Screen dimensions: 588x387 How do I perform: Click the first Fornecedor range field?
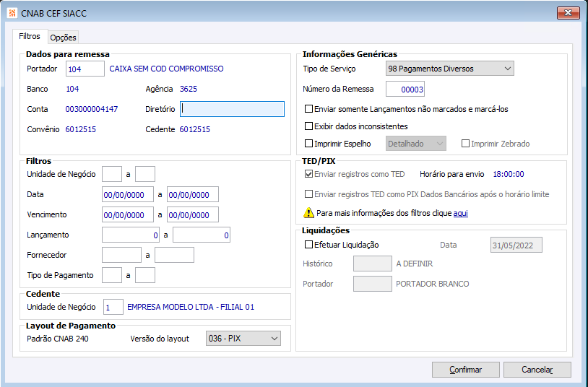coord(121,255)
